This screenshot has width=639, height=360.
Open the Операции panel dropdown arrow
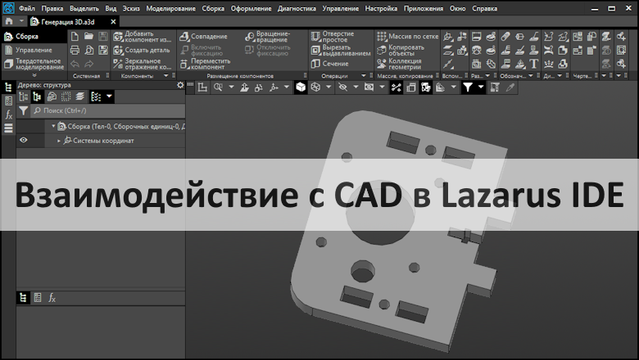(x=364, y=76)
